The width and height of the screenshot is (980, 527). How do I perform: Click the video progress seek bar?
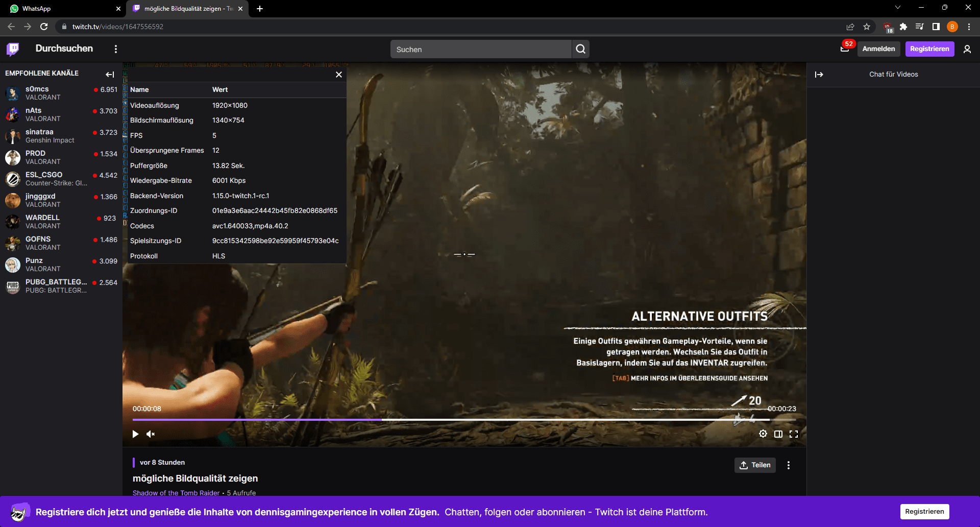point(464,420)
